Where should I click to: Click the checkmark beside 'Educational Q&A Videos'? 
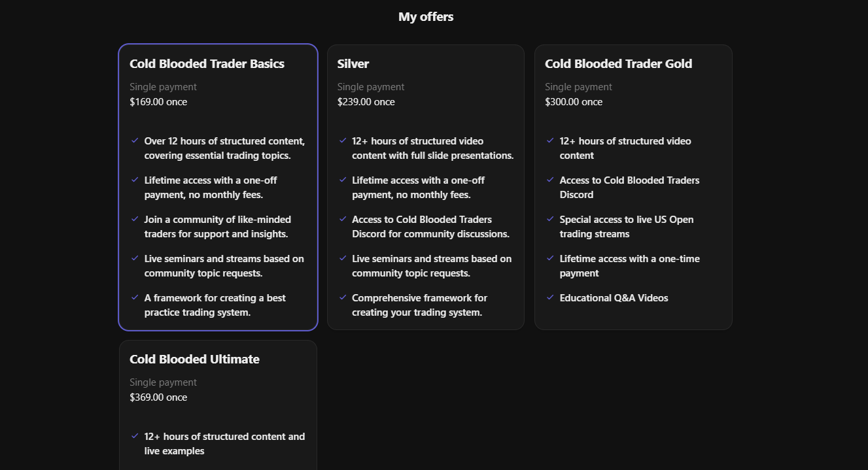[x=550, y=297]
